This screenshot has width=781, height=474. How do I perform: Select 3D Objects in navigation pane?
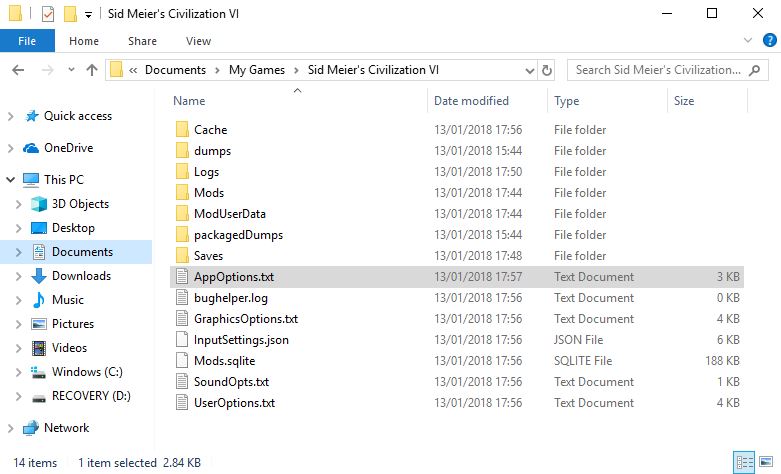pos(80,204)
